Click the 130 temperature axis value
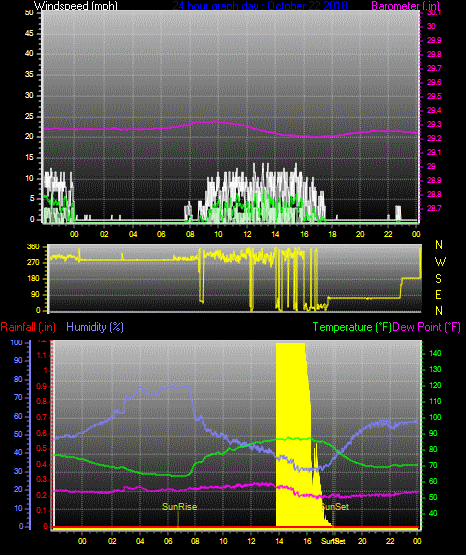The height and width of the screenshot is (555, 466). coord(435,370)
